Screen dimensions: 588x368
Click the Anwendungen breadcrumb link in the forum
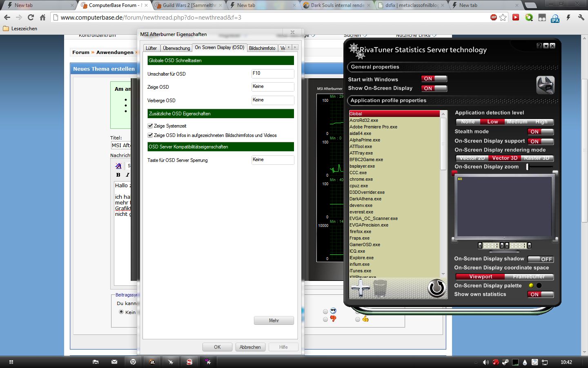tap(115, 52)
